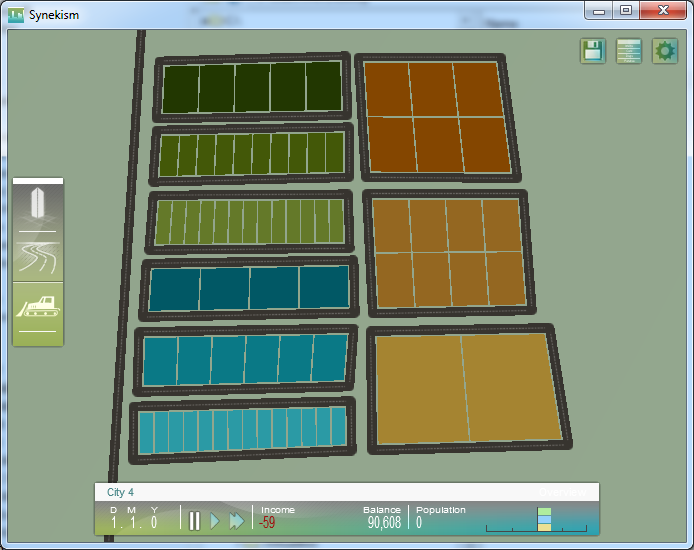This screenshot has height=550, width=694.
Task: Set the simulation to fast forward
Action: [237, 521]
